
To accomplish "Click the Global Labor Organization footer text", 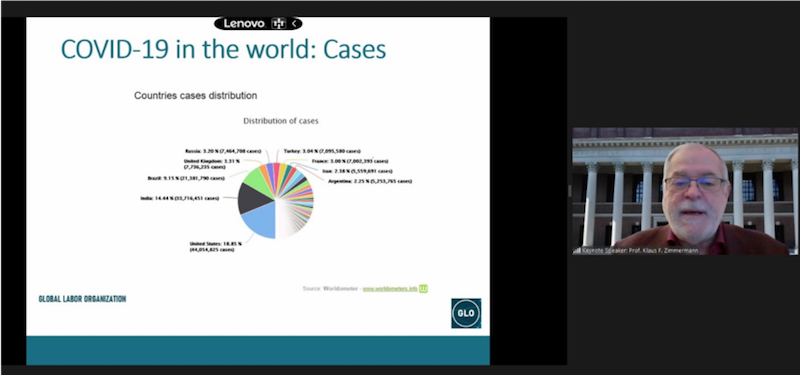I will point(82,299).
